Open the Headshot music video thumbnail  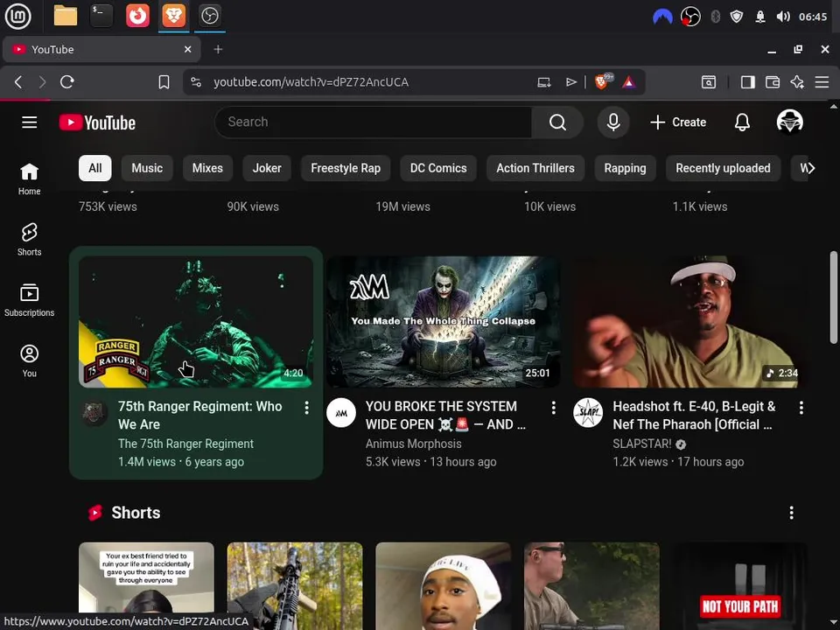click(x=690, y=321)
